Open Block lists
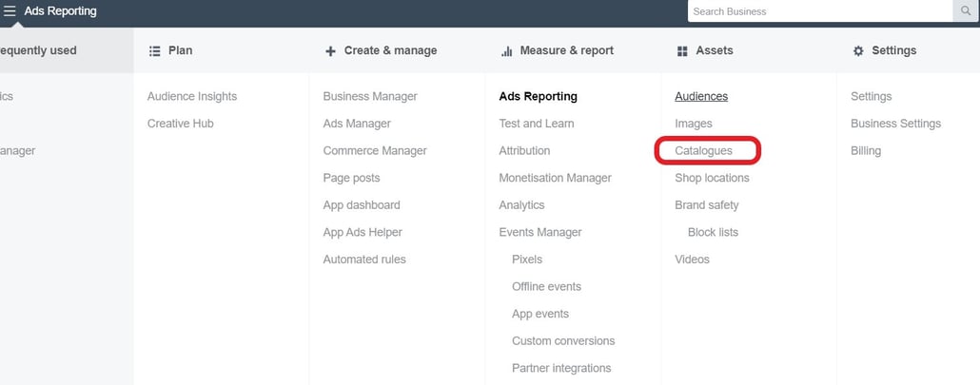 coord(714,232)
